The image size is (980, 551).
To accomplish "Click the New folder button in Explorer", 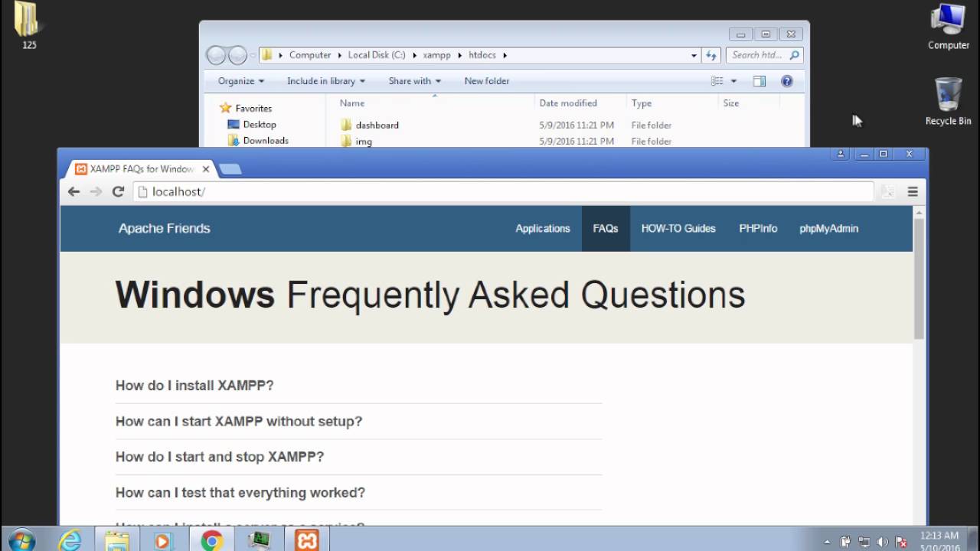I will tap(487, 81).
